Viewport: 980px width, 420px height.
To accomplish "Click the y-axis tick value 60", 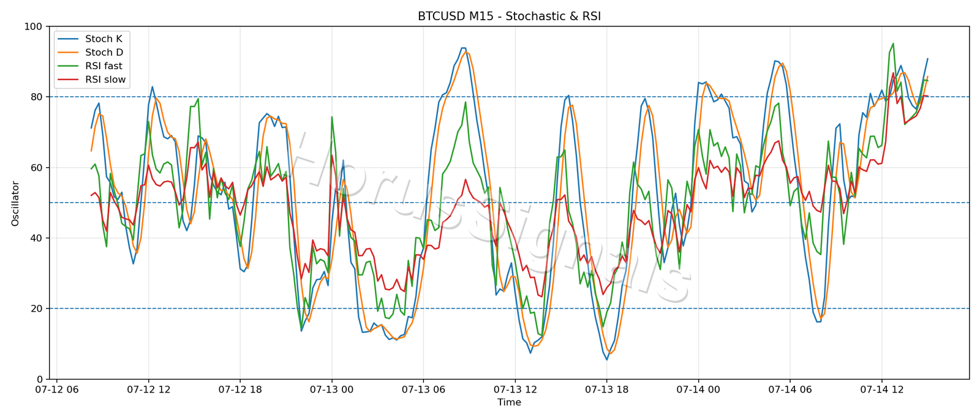I will coord(37,168).
